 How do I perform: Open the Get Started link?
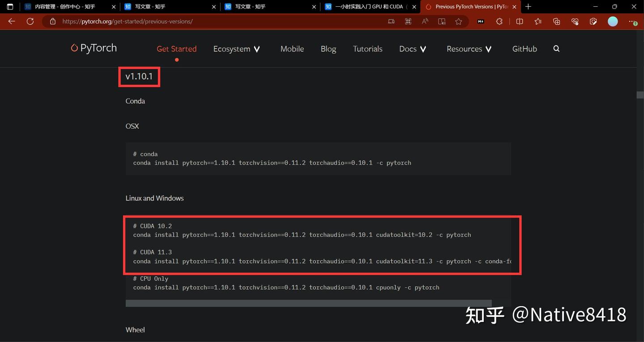click(177, 49)
